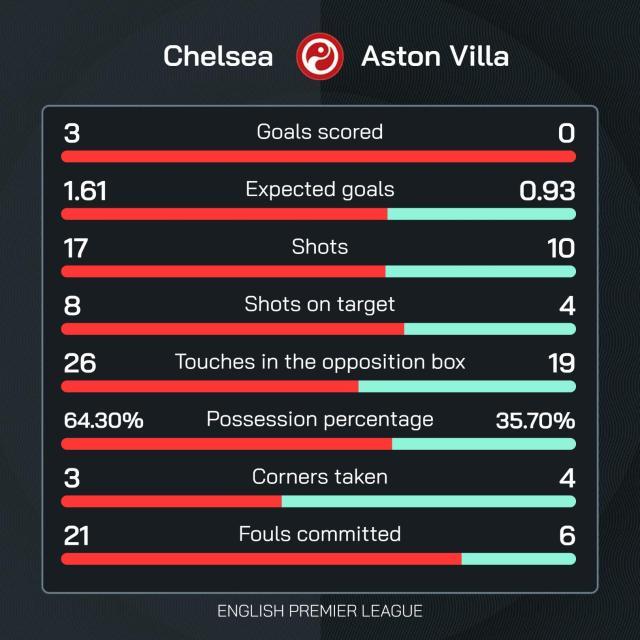
Task: Click the red part of Fouls committed bar
Action: 261,559
